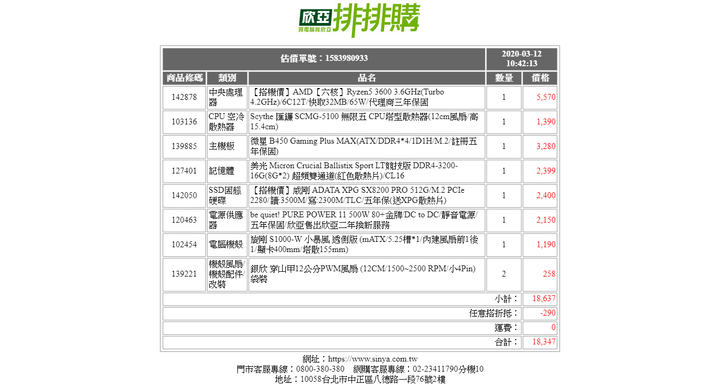Screen dimensions: 720x385
Task: Click the SSD固態硬碟 category cell
Action: [x=227, y=195]
